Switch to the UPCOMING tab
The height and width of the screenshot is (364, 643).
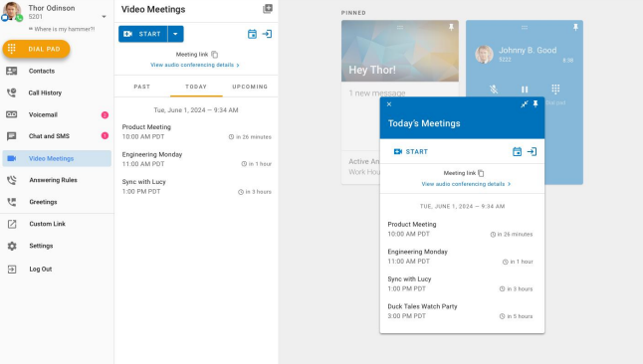250,87
